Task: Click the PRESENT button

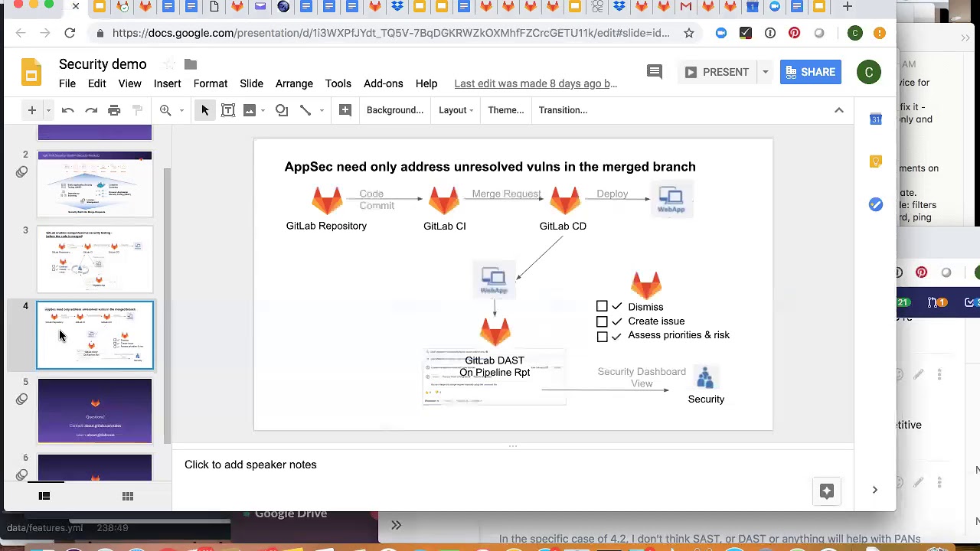Action: (717, 72)
